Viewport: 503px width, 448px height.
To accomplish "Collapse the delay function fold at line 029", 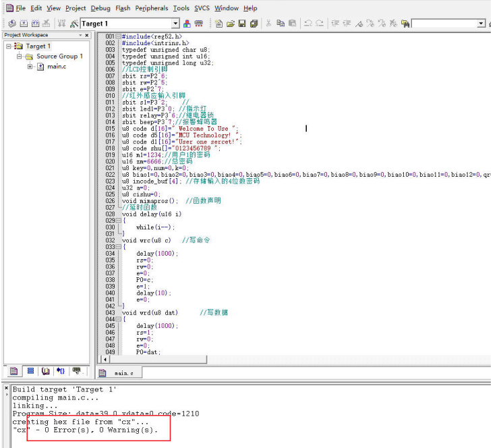I will point(118,221).
